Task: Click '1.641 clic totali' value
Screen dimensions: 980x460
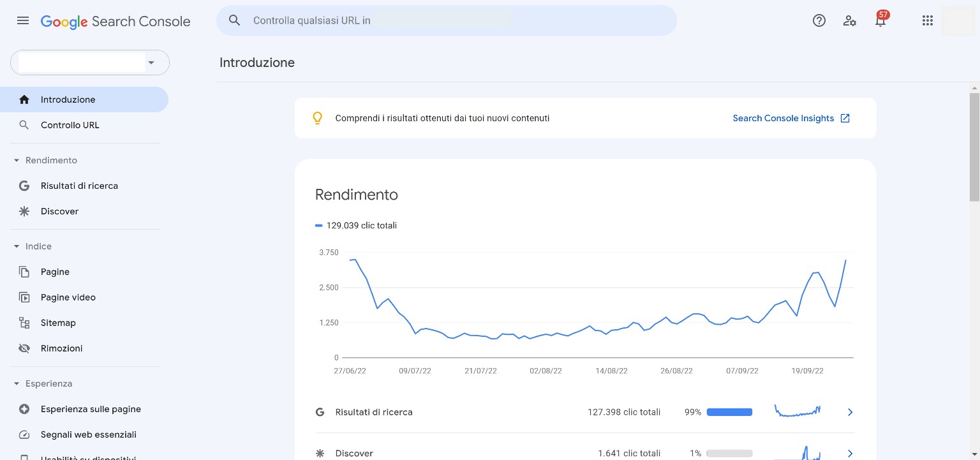Action: [629, 454]
